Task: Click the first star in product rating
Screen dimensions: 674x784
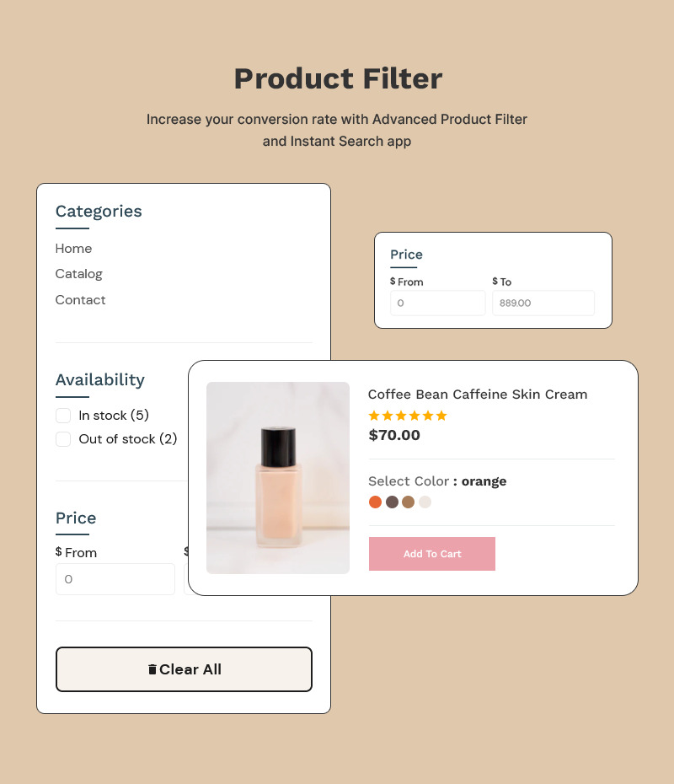Action: (373, 416)
